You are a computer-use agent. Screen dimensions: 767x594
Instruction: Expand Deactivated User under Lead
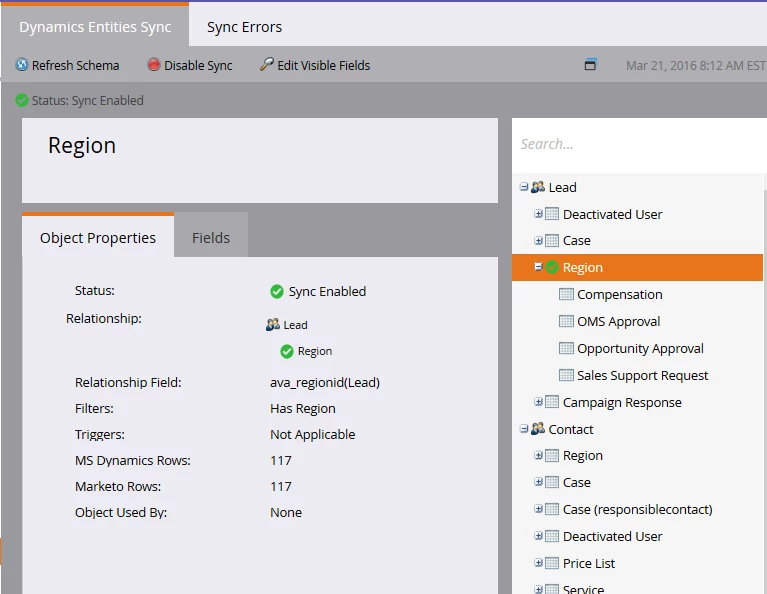point(538,214)
